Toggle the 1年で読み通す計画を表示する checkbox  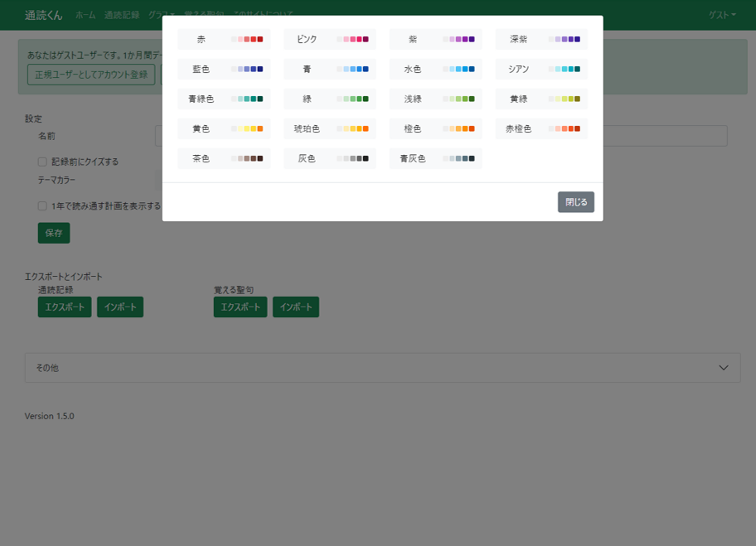[x=42, y=206]
